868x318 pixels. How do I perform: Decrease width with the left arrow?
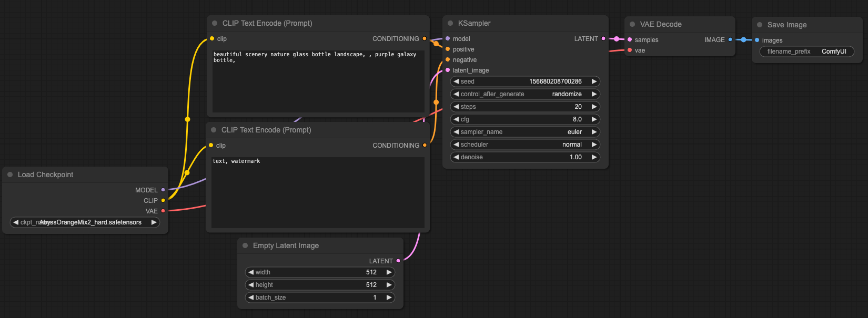251,272
